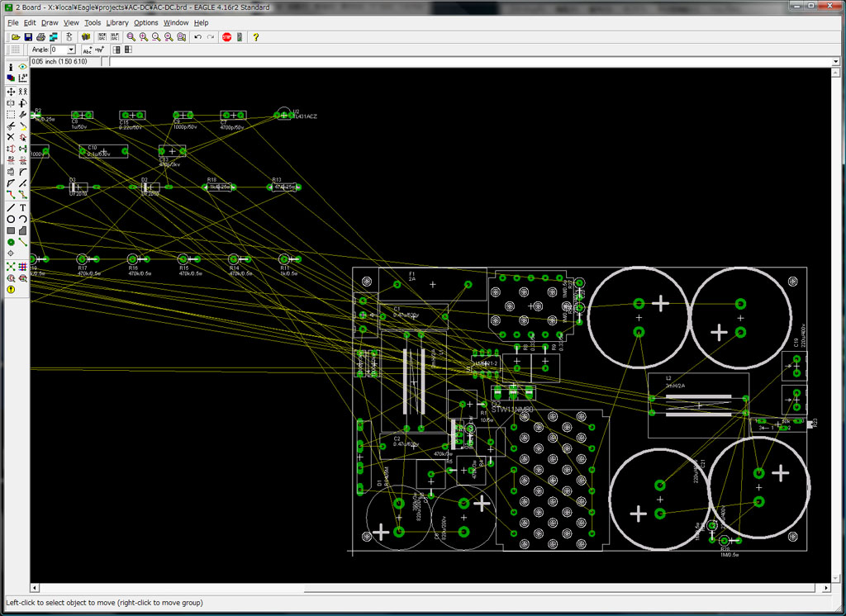Zoom to a selected area icon
Image resolution: width=846 pixels, height=616 pixels.
click(181, 36)
